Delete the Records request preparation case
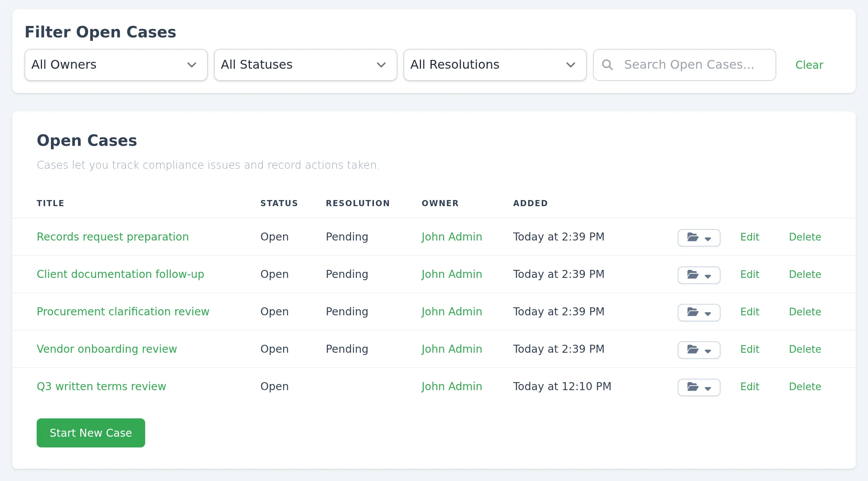The height and width of the screenshot is (481, 868). (805, 237)
